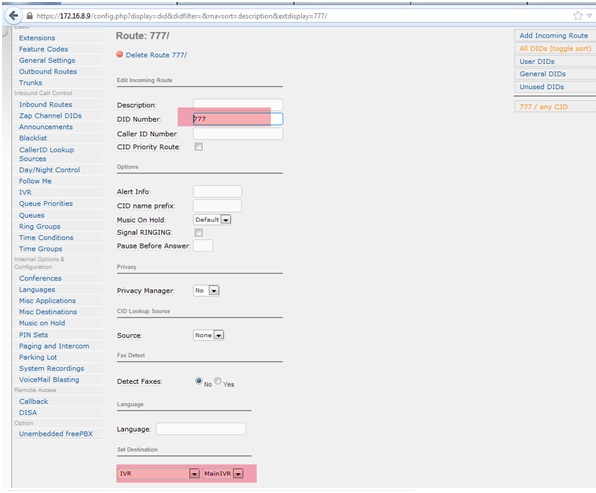Select Yes for Detect Faxes
The height and width of the screenshot is (493, 596).
pos(218,380)
